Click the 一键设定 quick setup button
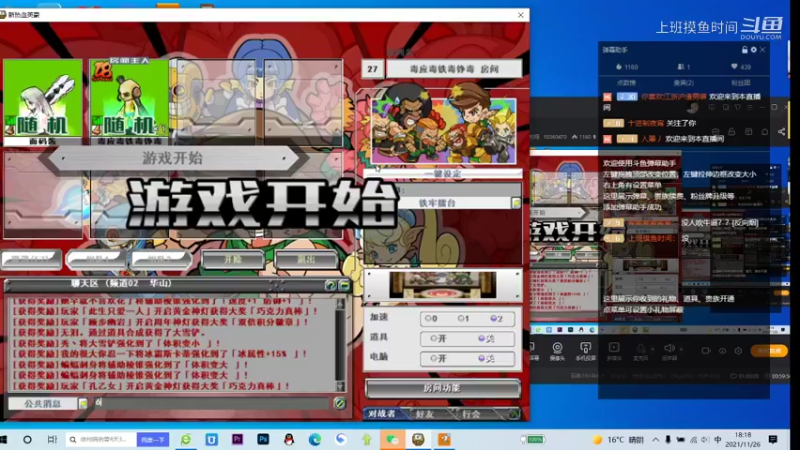Viewport: 800px width, 450px height. click(443, 173)
